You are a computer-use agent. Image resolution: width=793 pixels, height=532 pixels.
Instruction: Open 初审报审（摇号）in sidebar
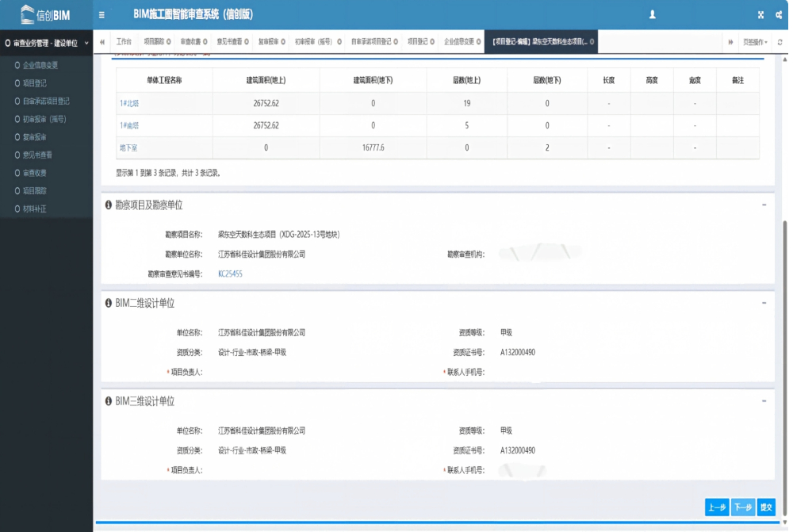pos(44,120)
